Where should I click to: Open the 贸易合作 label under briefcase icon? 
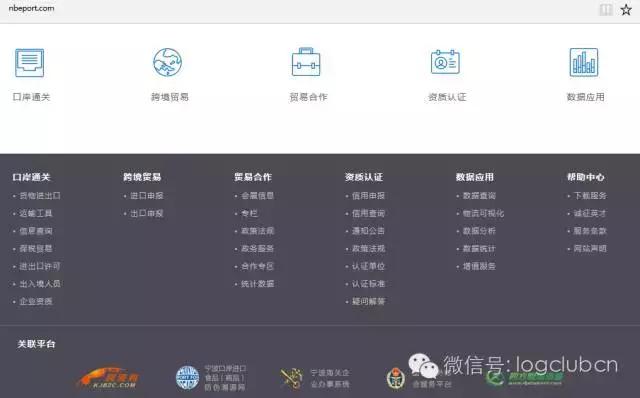309,97
